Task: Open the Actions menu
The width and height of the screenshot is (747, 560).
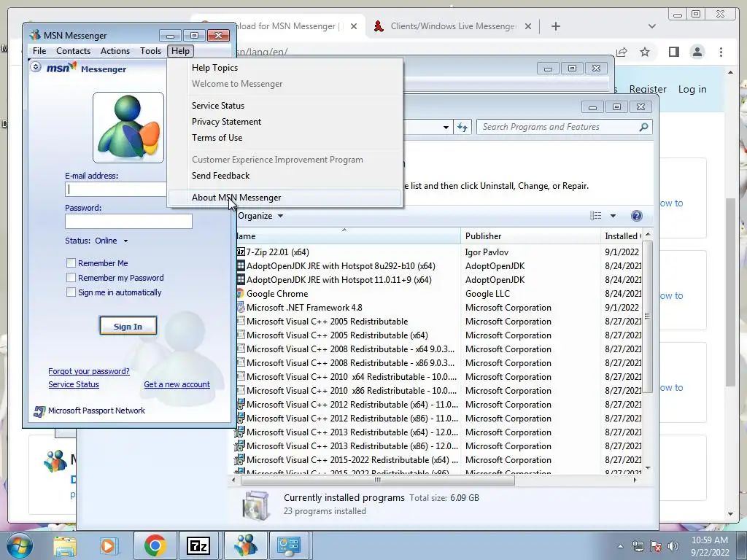Action: (115, 51)
